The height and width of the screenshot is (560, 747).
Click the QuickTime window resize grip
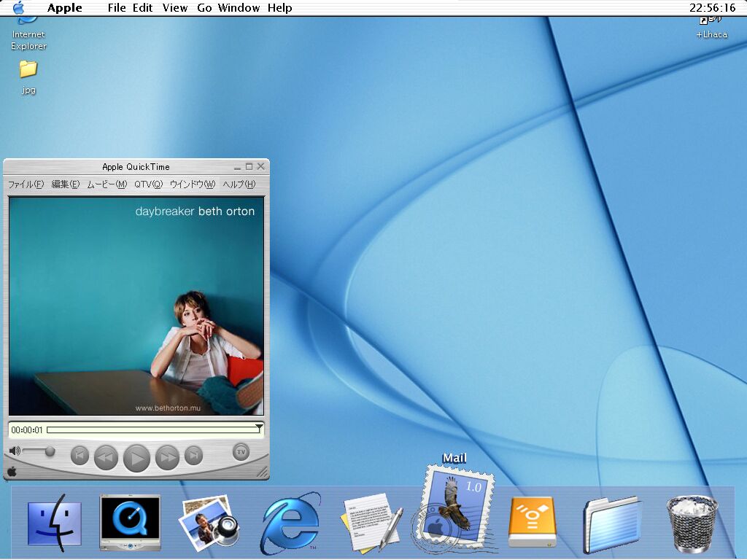tap(262, 472)
